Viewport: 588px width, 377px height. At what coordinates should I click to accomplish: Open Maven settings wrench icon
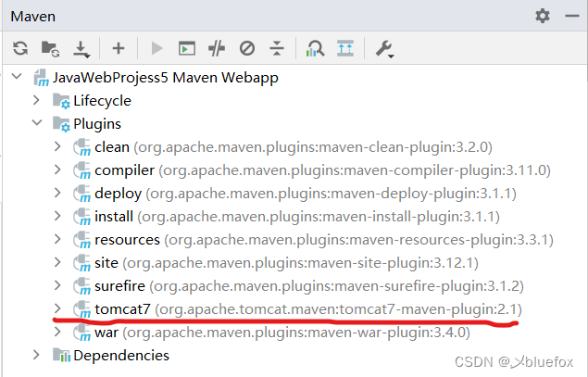click(384, 49)
